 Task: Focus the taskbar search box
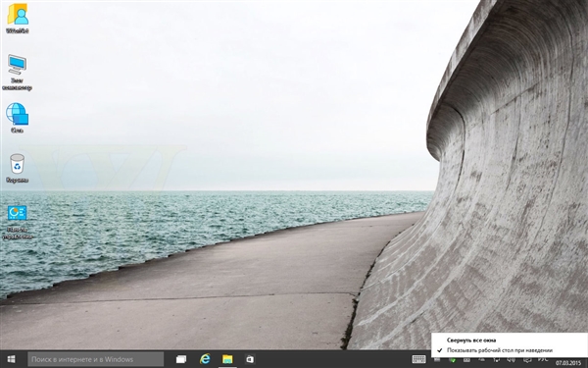click(96, 359)
